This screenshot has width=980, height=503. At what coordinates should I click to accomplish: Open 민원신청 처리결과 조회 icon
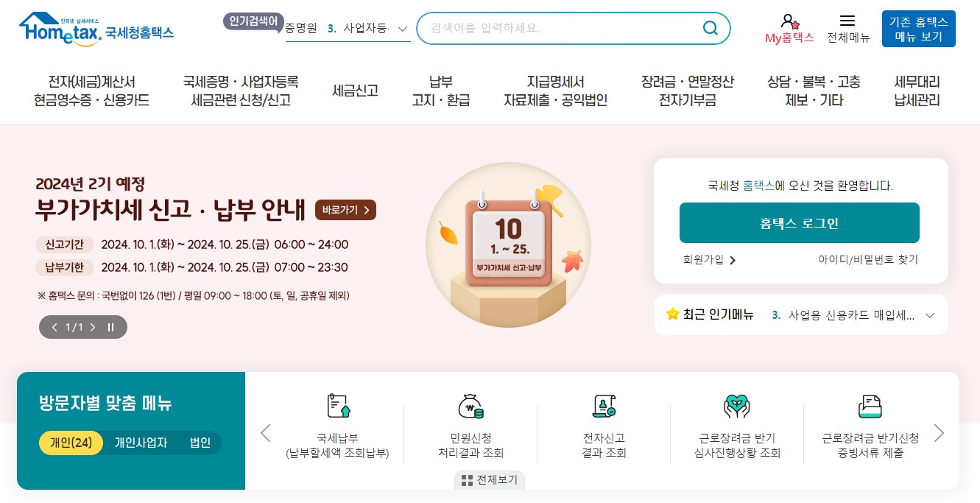coord(471,406)
